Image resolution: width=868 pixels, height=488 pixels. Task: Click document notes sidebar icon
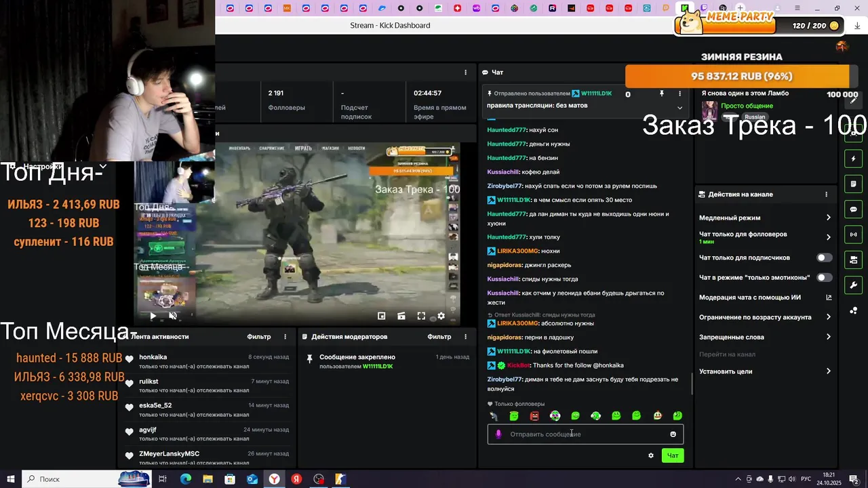(854, 184)
